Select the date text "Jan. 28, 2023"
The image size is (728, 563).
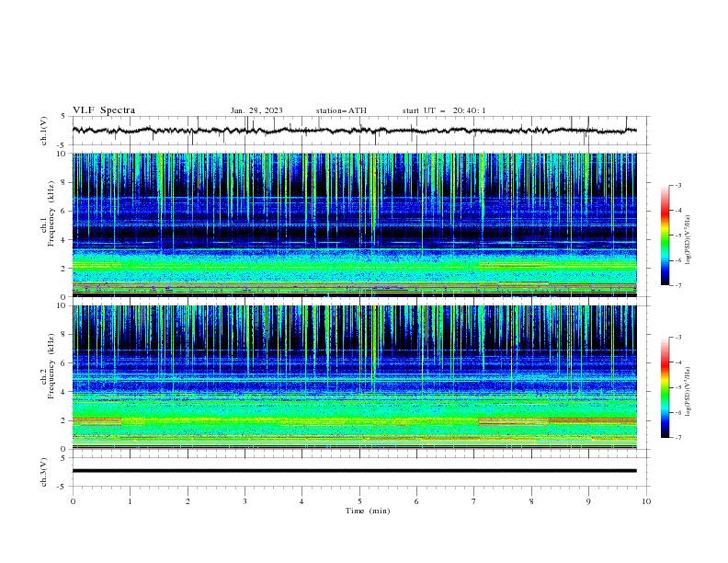(256, 110)
